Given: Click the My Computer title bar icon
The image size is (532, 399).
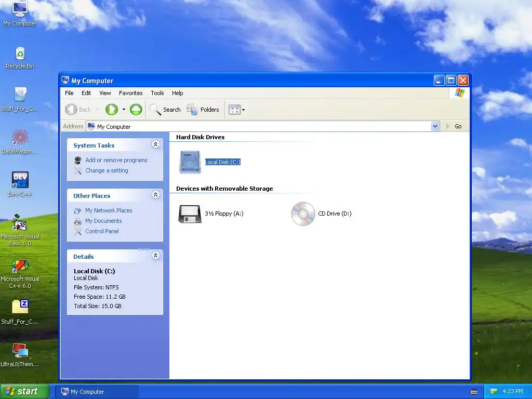Looking at the screenshot, I should coord(65,80).
